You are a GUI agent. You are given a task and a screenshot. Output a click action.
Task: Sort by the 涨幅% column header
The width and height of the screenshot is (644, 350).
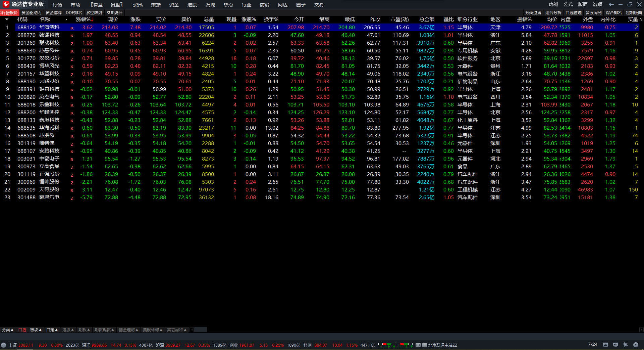(x=85, y=19)
